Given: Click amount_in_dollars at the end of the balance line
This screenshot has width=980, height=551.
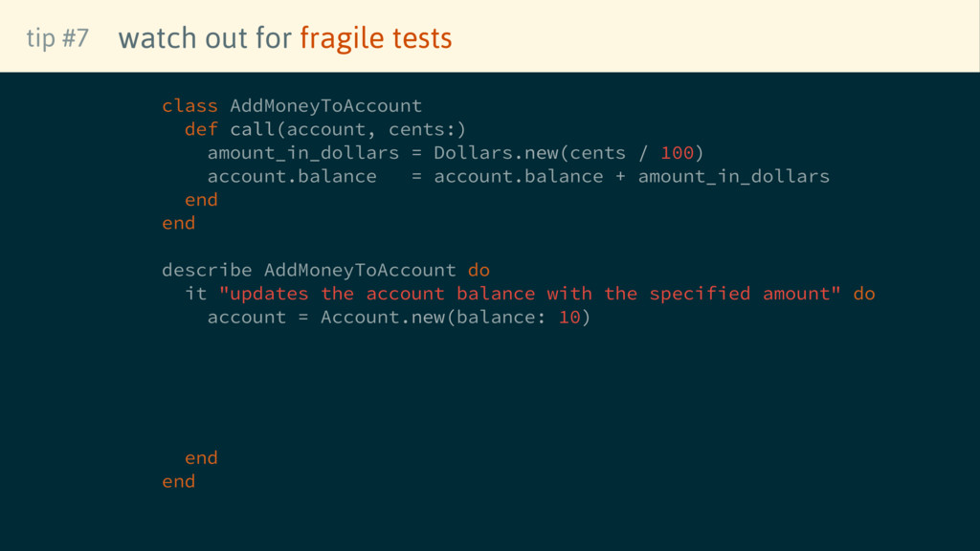Looking at the screenshot, I should tap(733, 176).
